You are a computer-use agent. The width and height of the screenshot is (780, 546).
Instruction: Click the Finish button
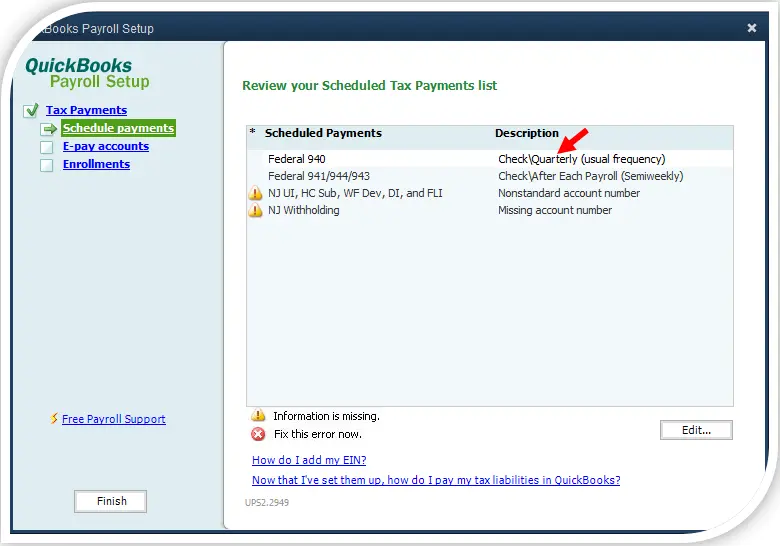111,501
